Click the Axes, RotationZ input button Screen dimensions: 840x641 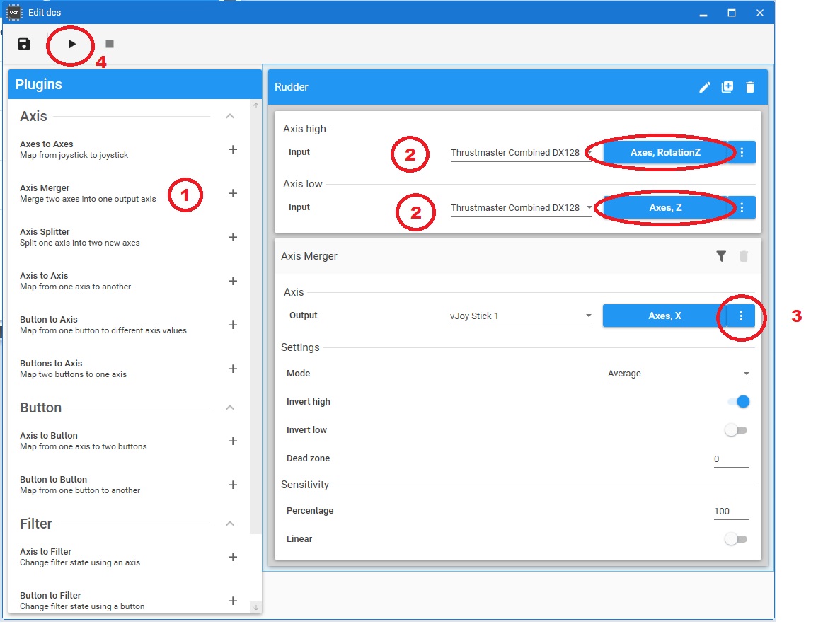click(665, 153)
